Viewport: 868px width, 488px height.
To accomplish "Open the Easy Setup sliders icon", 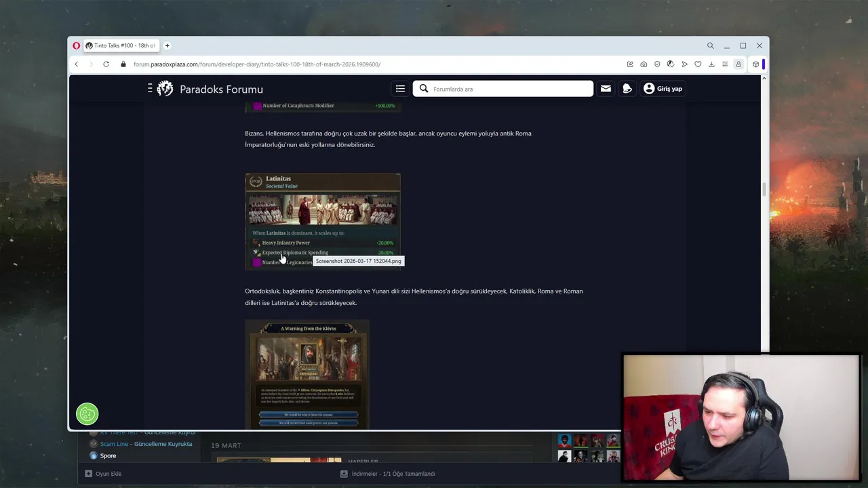I will [725, 64].
